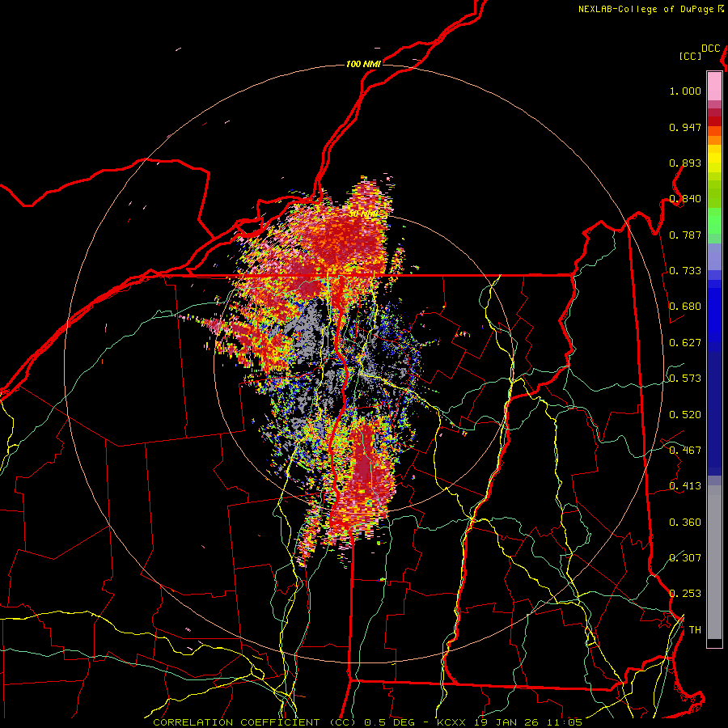This screenshot has width=728, height=728.
Task: Select the 0.520 scale value
Action: click(x=685, y=415)
